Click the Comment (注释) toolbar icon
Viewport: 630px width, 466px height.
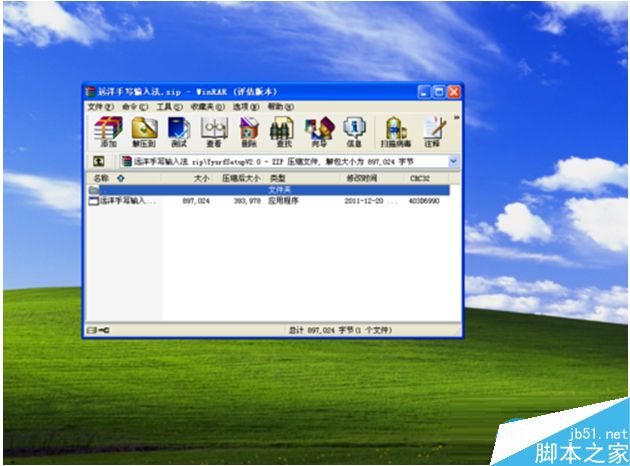click(433, 132)
